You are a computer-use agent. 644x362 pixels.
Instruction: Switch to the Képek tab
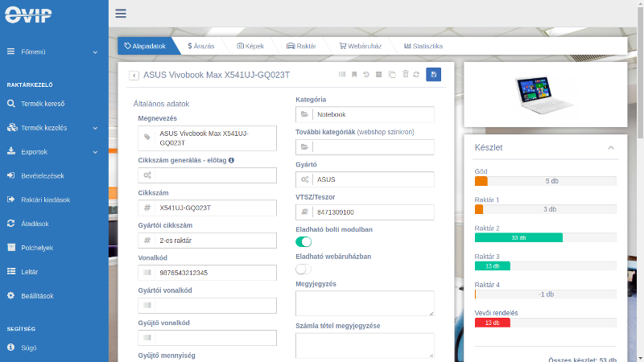coord(250,46)
